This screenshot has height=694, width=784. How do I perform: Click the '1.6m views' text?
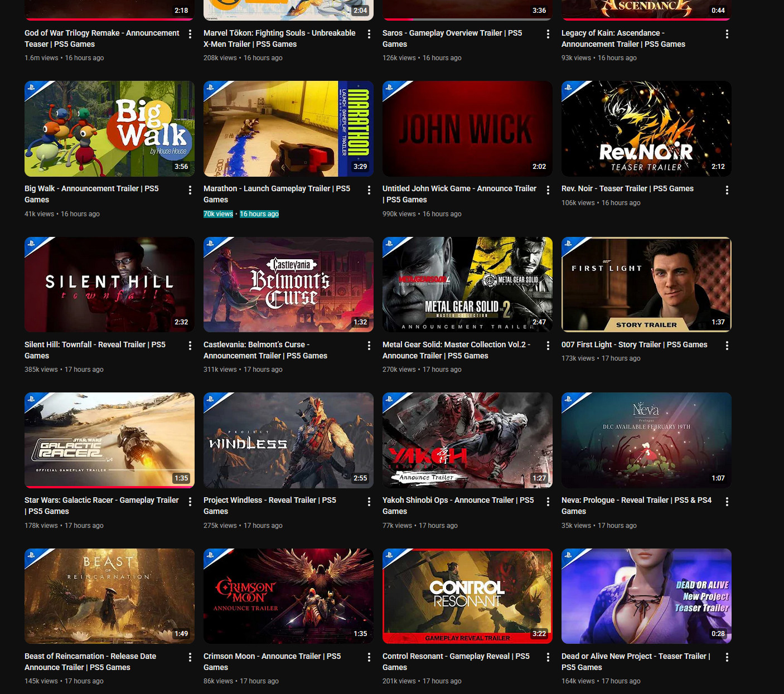(41, 58)
